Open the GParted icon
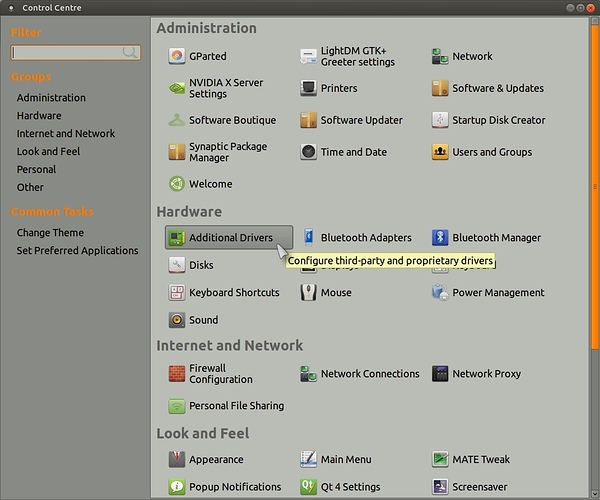This screenshot has width=600, height=500. pos(177,56)
